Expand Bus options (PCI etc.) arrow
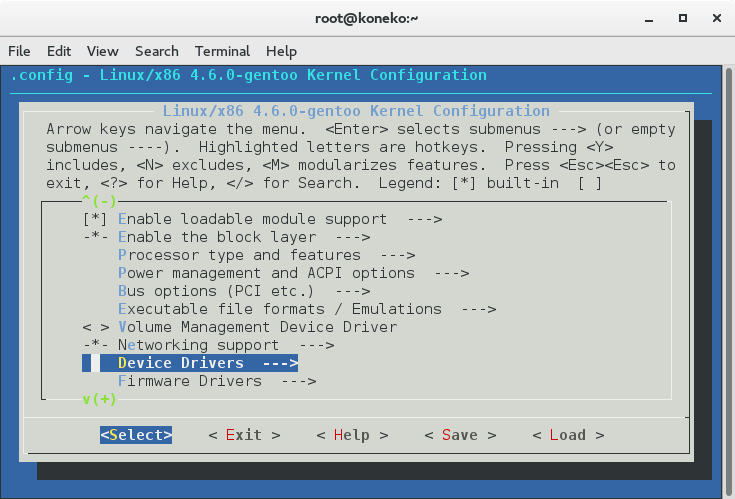Image resolution: width=735 pixels, height=499 pixels. [352, 291]
